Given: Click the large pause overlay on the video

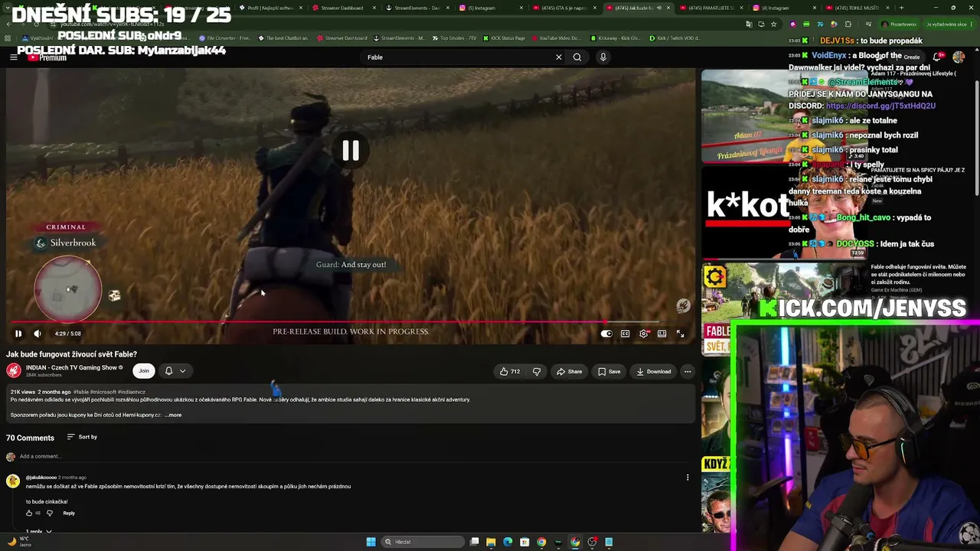Looking at the screenshot, I should coord(351,150).
